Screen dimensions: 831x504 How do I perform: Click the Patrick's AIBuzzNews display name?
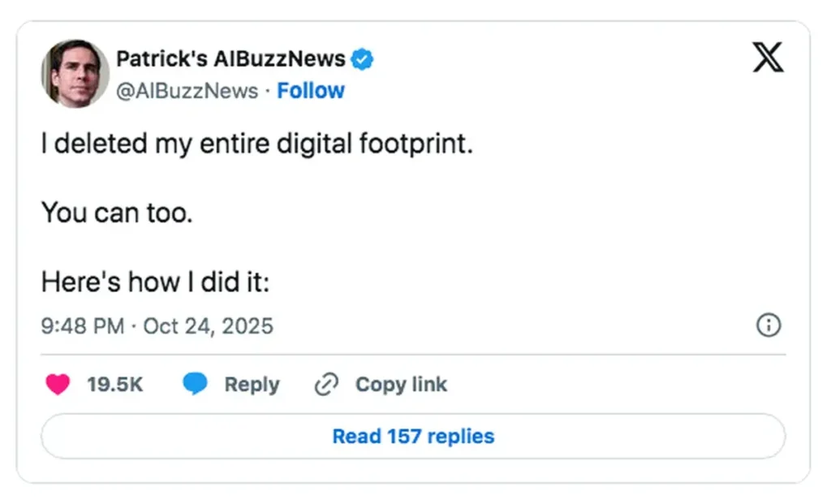coord(230,58)
